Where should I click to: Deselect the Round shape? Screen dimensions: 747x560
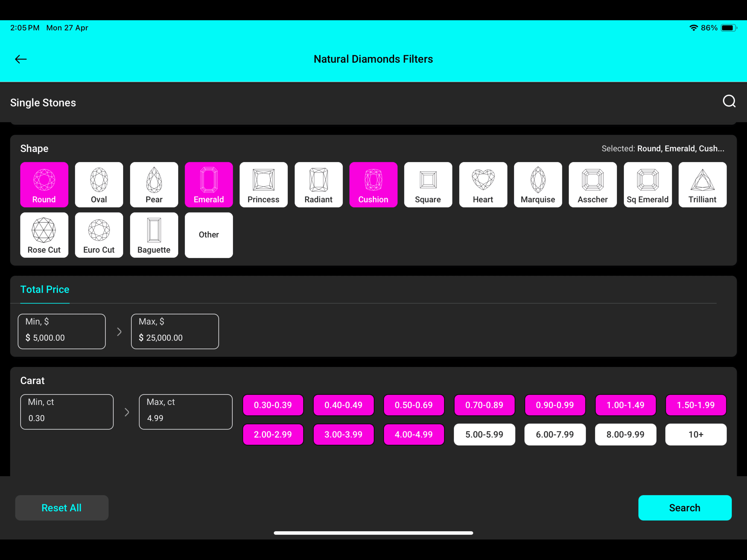44,184
